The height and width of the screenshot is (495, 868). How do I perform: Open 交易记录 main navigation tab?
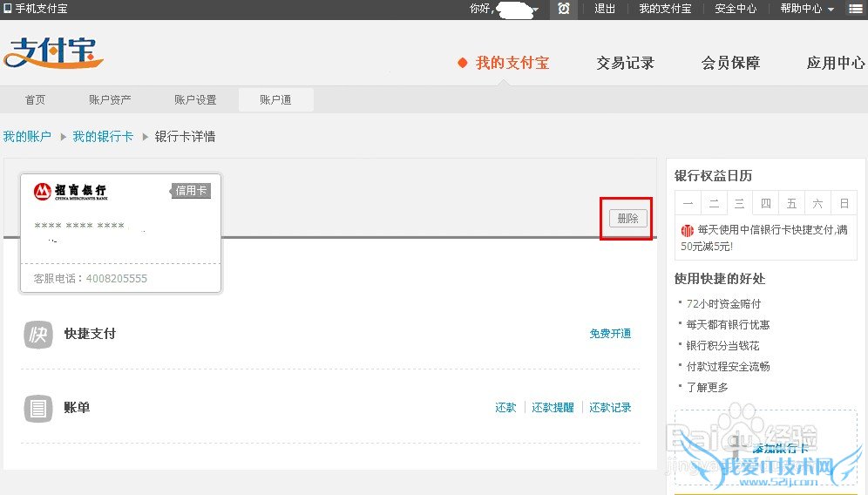coord(626,63)
